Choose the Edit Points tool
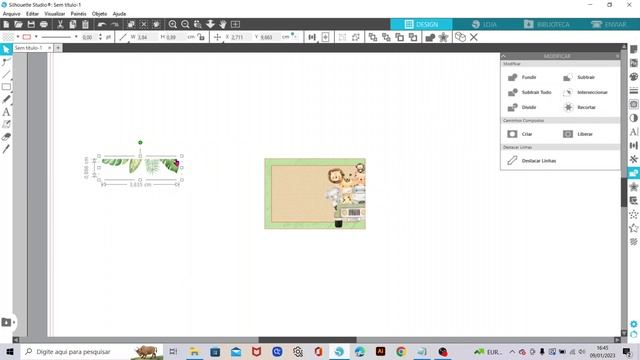The width and height of the screenshot is (640, 360). [6, 62]
